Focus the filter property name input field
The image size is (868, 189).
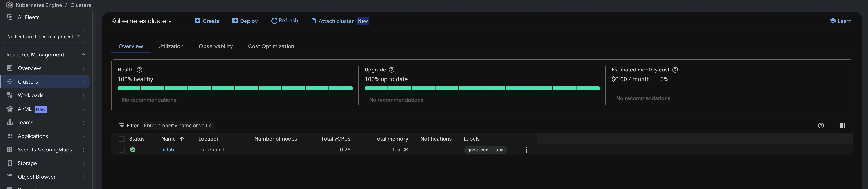coord(178,125)
